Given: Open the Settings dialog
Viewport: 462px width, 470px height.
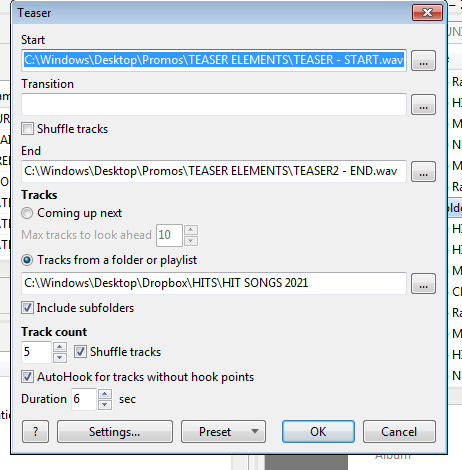Looking at the screenshot, I should tap(115, 432).
